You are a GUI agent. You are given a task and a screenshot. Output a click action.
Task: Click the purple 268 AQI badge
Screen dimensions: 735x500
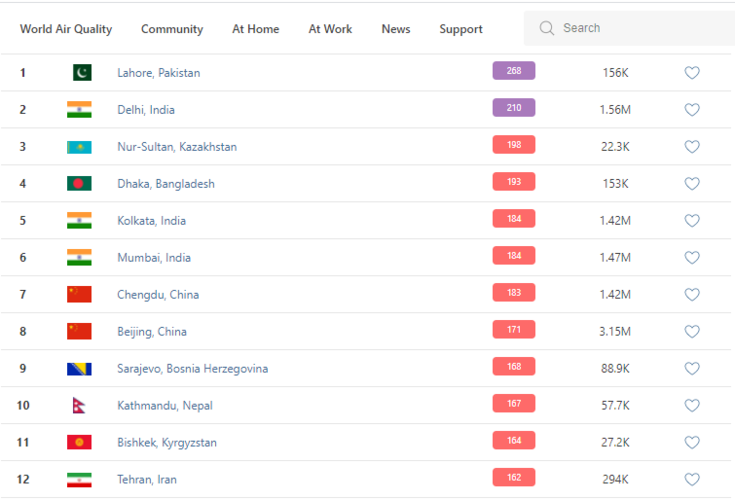click(514, 71)
